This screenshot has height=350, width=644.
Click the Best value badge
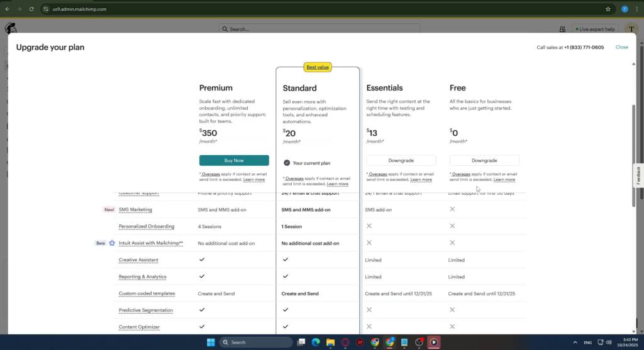tap(318, 67)
